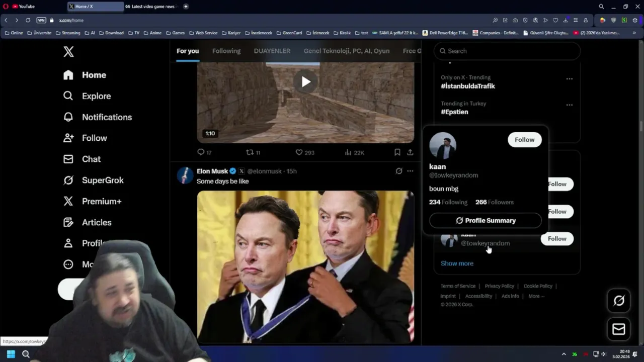This screenshot has height=362, width=644.
Task: Click the reply icon with 17 replies
Action: (201, 152)
